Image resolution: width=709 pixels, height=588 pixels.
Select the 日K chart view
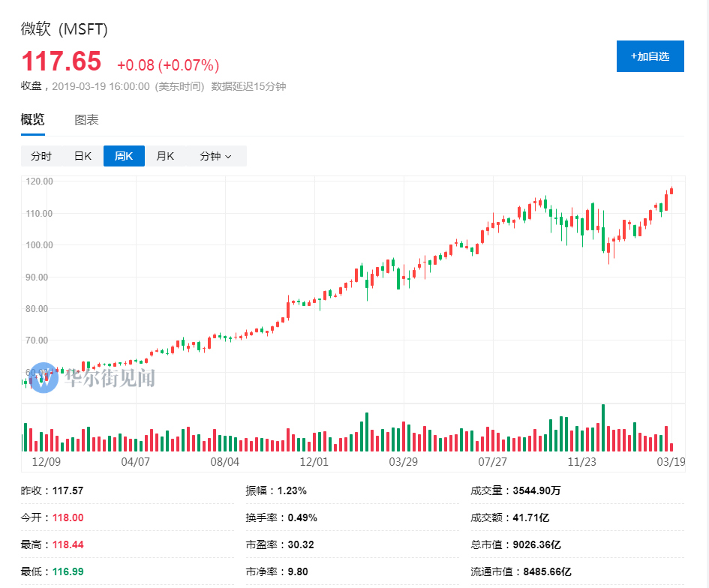pyautogui.click(x=83, y=156)
